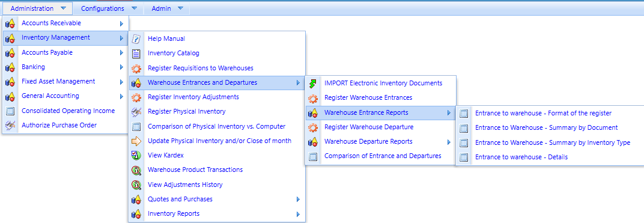Screen dimensions: 644x223
Task: Expand the Admin menu arrow
Action: pyautogui.click(x=181, y=8)
